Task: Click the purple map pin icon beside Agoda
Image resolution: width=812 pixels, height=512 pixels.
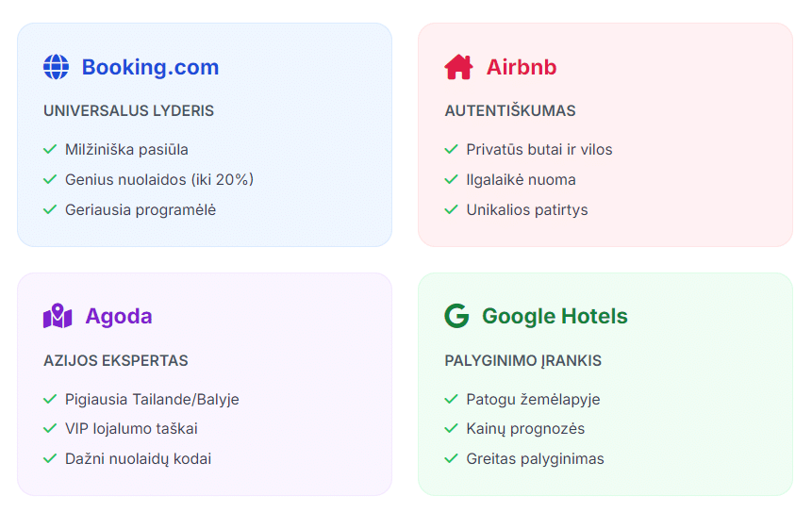Action: [x=58, y=316]
